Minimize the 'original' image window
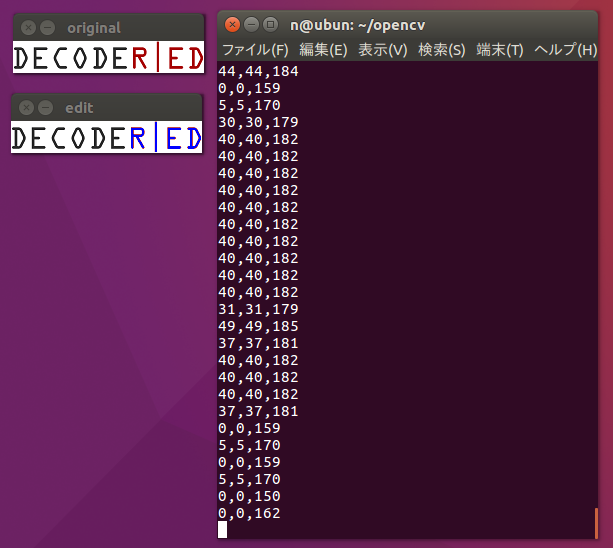 tap(46, 28)
